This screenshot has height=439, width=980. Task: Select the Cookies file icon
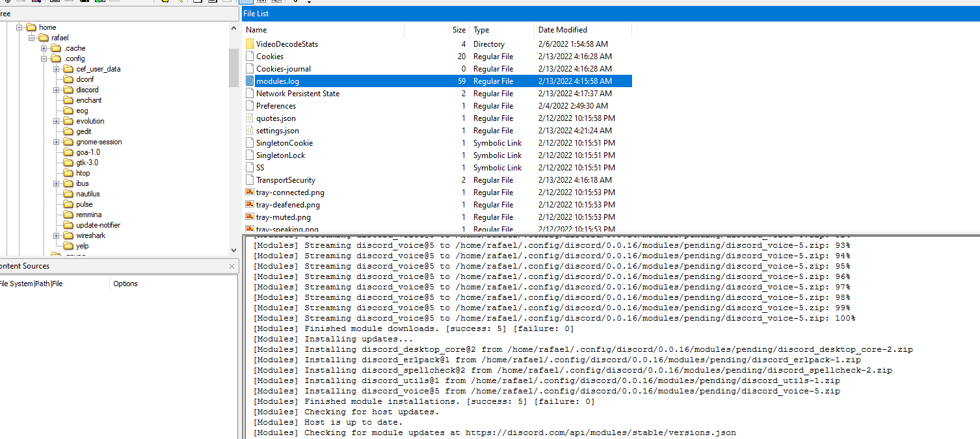pyautogui.click(x=250, y=57)
